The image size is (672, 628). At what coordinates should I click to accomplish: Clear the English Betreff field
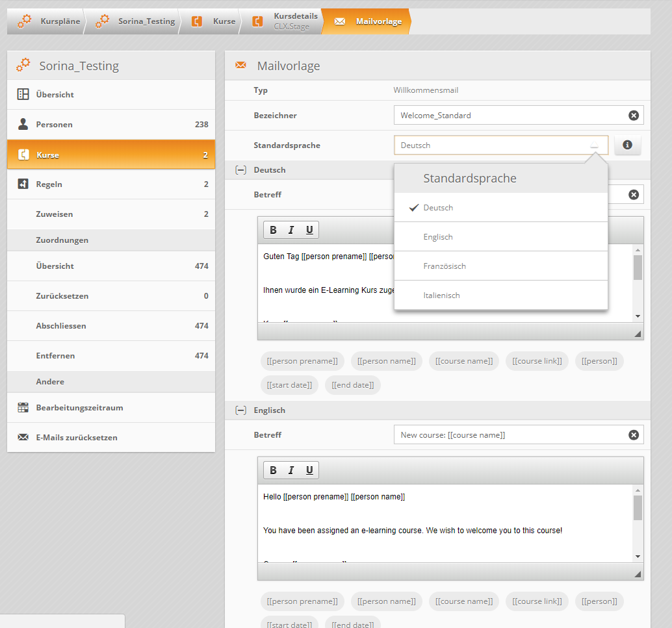pyautogui.click(x=633, y=435)
